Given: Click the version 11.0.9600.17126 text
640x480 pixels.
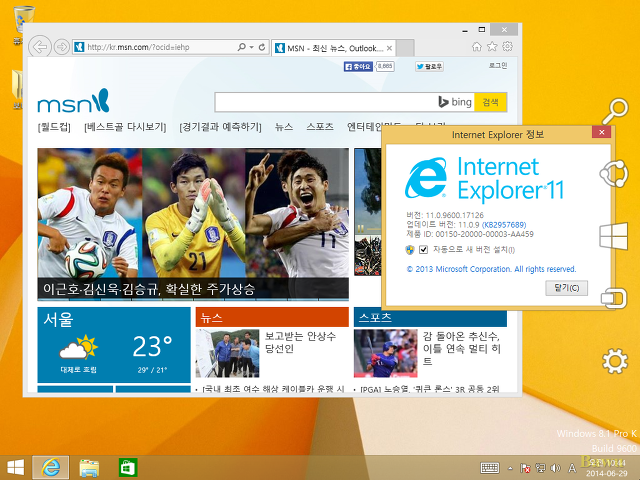Looking at the screenshot, I should [x=445, y=215].
